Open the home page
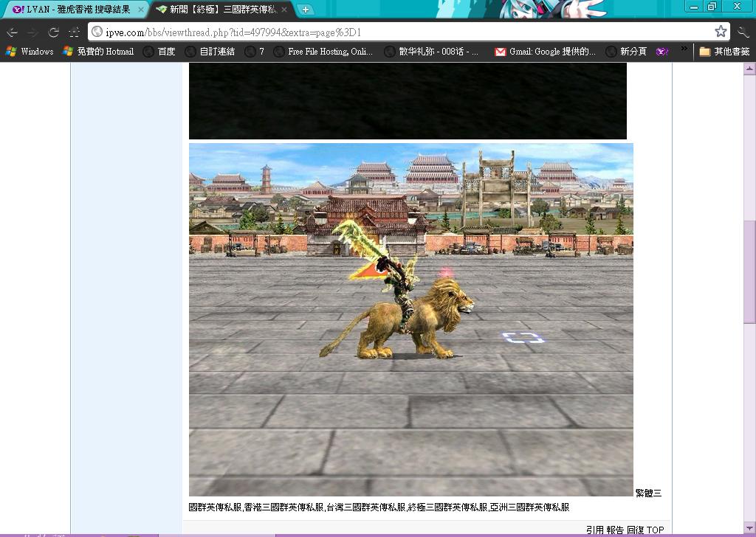The image size is (756, 537). coord(75,32)
